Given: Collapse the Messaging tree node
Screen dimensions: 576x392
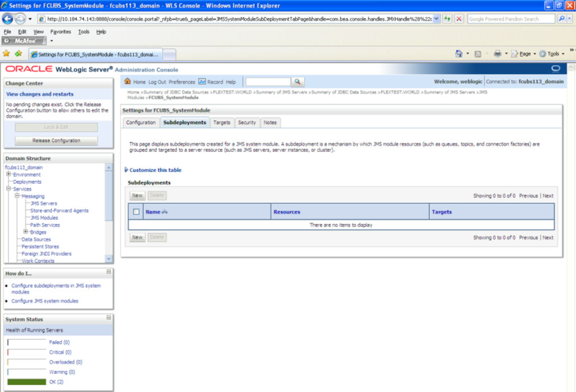Looking at the screenshot, I should (17, 196).
